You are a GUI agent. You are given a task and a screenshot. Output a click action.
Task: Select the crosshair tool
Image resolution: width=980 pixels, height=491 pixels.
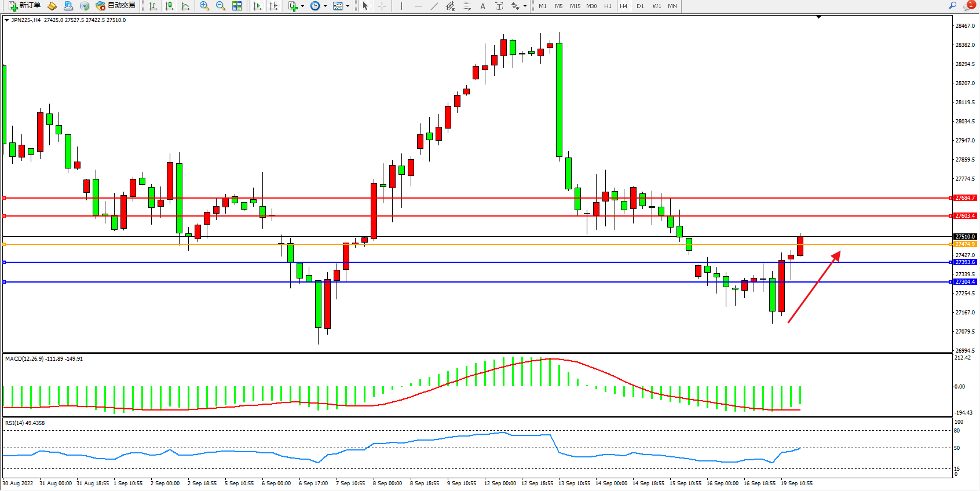pyautogui.click(x=382, y=6)
